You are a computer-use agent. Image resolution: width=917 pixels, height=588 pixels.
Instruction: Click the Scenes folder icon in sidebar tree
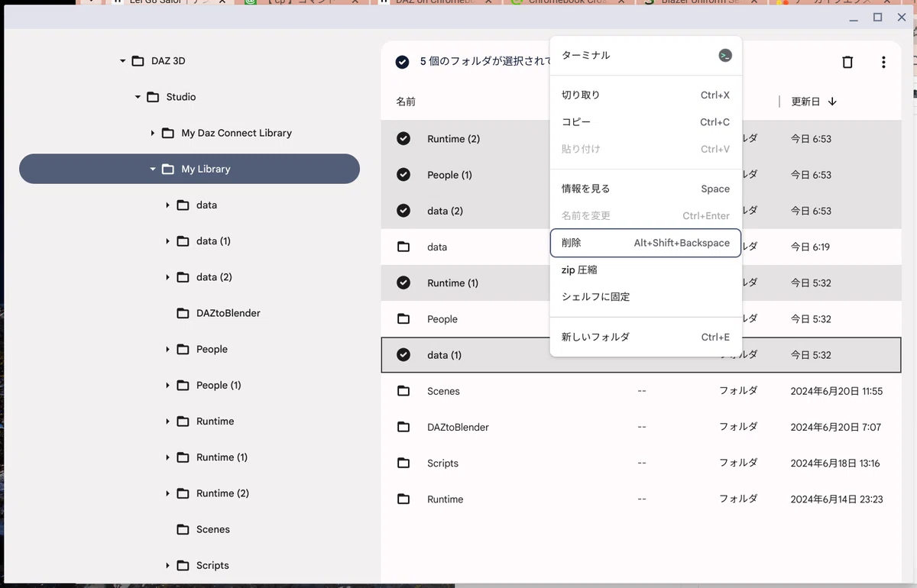pyautogui.click(x=183, y=529)
